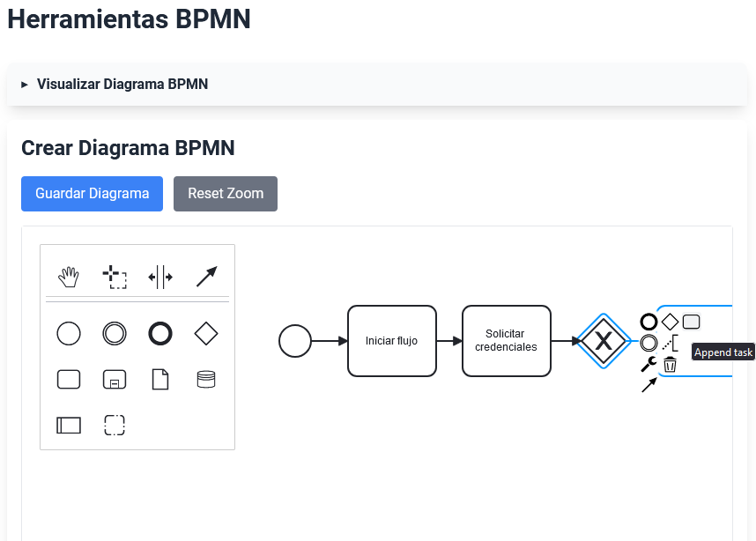Choose the data store in palette

pyautogui.click(x=206, y=380)
